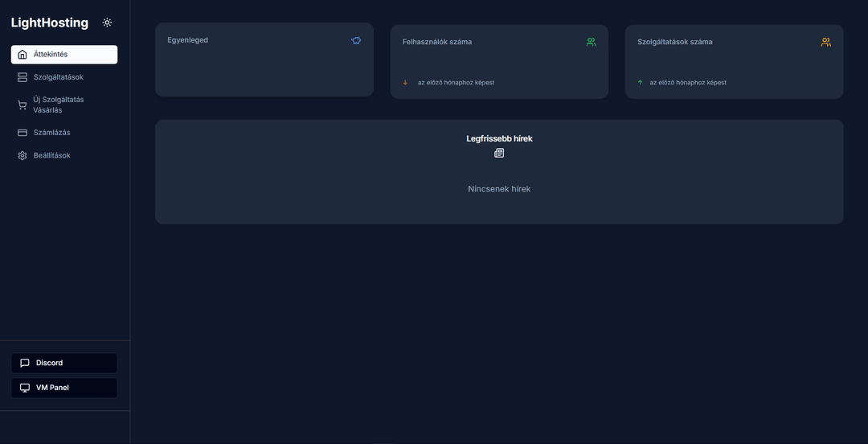Click the piggy bank icon on Egyenleged card
This screenshot has width=868, height=444.
click(356, 40)
